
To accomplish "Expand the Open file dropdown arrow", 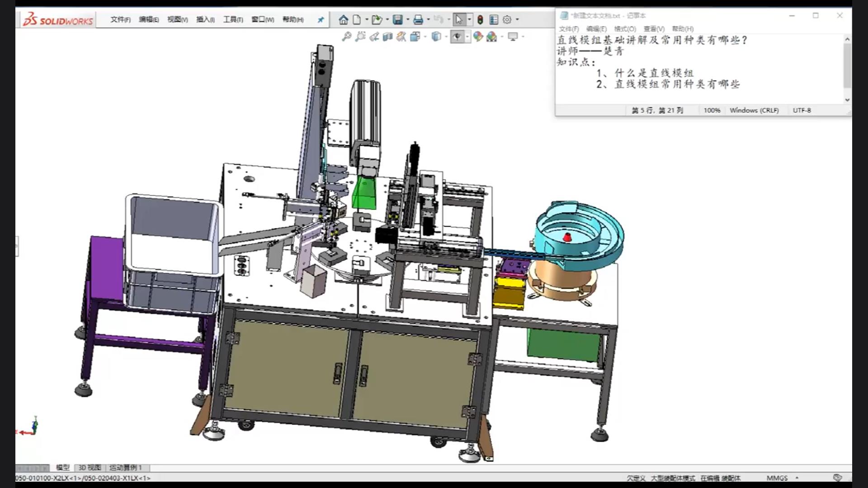I will (x=387, y=20).
